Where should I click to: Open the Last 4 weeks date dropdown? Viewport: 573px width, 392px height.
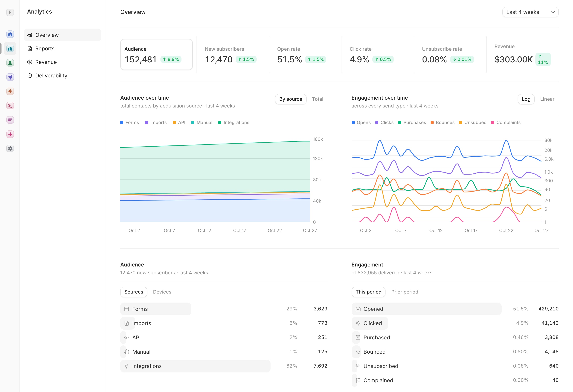(x=530, y=12)
